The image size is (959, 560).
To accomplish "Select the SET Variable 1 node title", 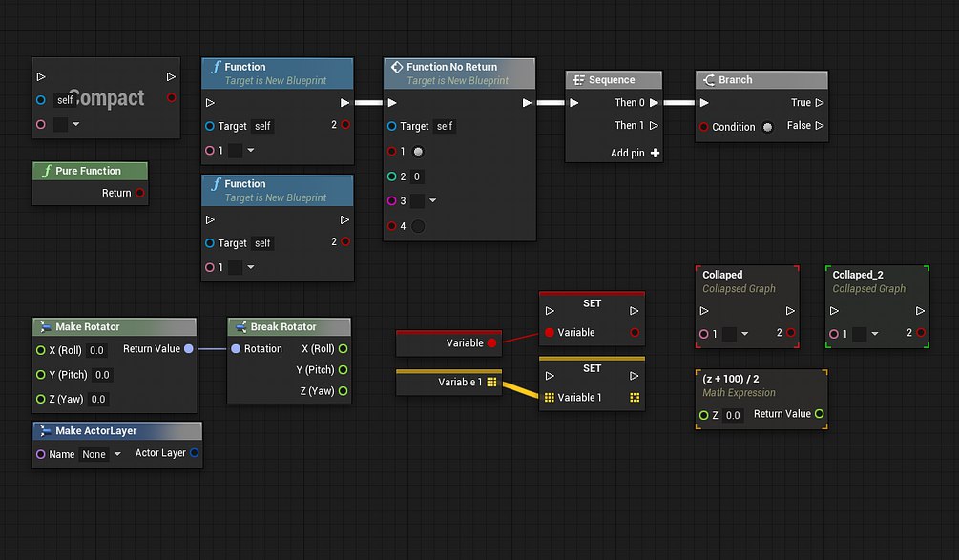I will click(x=592, y=368).
